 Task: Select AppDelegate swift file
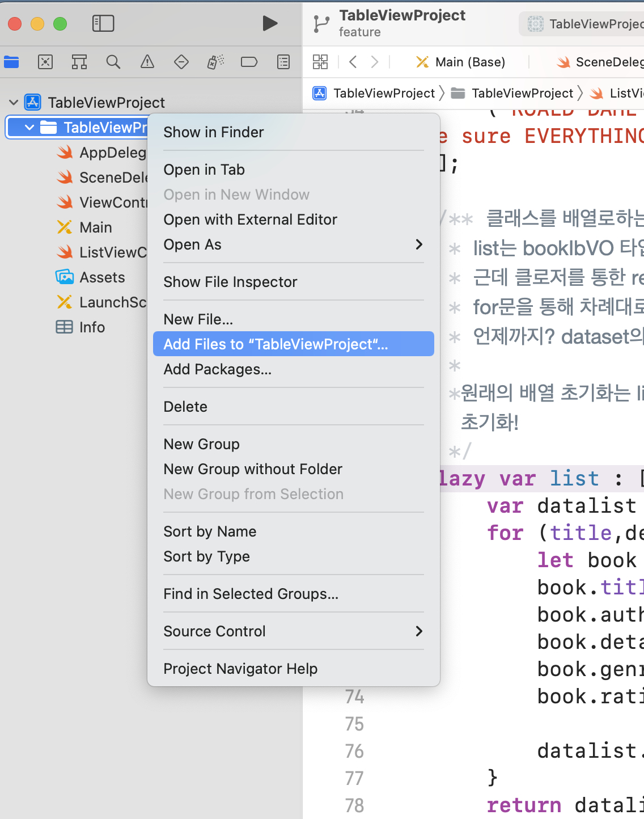click(102, 153)
